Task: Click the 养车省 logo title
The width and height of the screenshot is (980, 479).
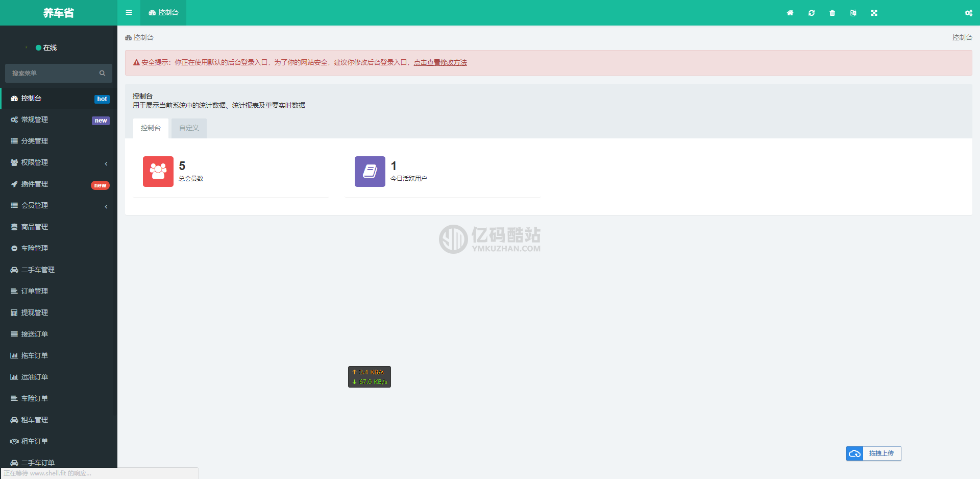Action: pyautogui.click(x=59, y=13)
